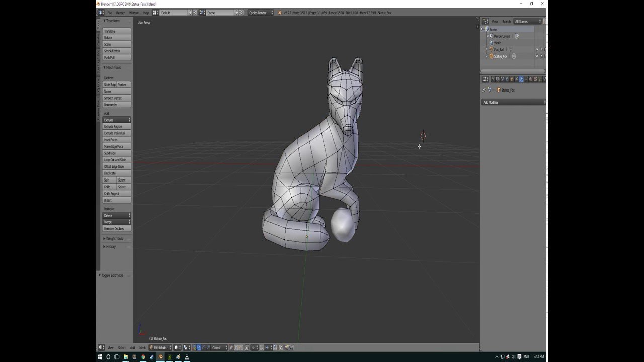Click the Subdivide button
Image resolution: width=644 pixels, height=362 pixels.
tap(117, 153)
